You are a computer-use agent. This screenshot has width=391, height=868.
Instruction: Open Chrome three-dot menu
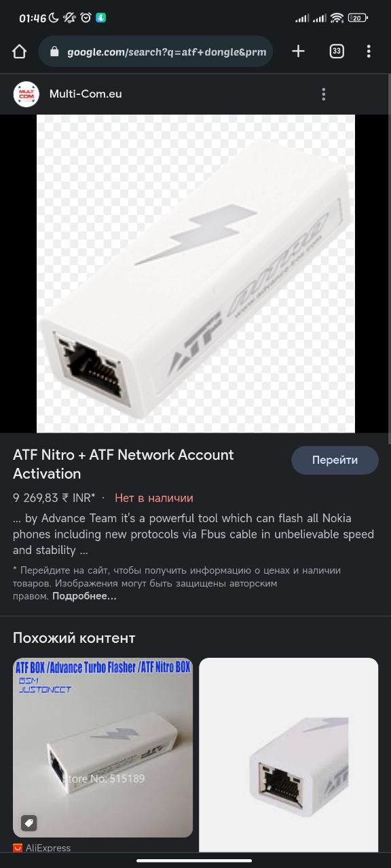(x=369, y=52)
